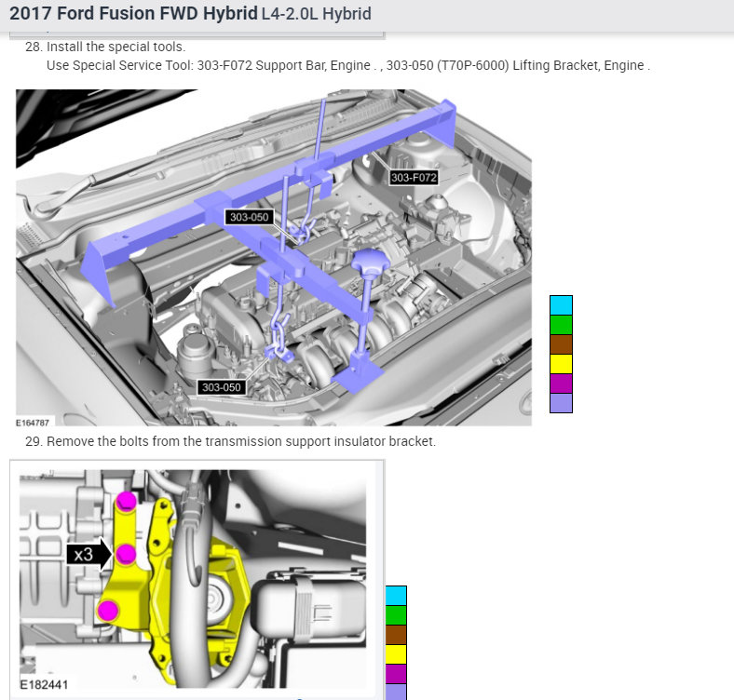
Task: Click the lower 303-050 label near bracket
Action: 221,387
